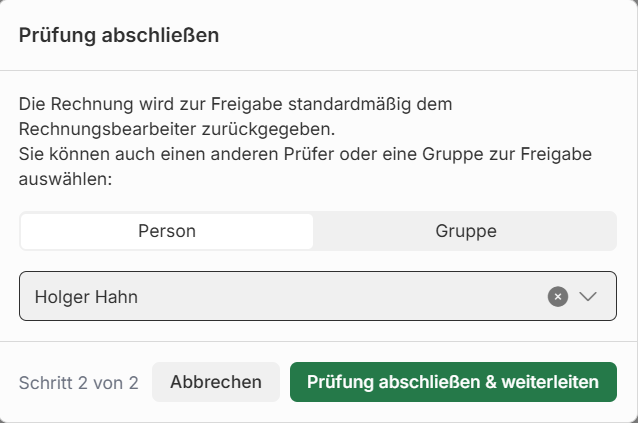This screenshot has height=423, width=638.
Task: Click the word zurückgegeben in the description
Action: tap(266, 129)
